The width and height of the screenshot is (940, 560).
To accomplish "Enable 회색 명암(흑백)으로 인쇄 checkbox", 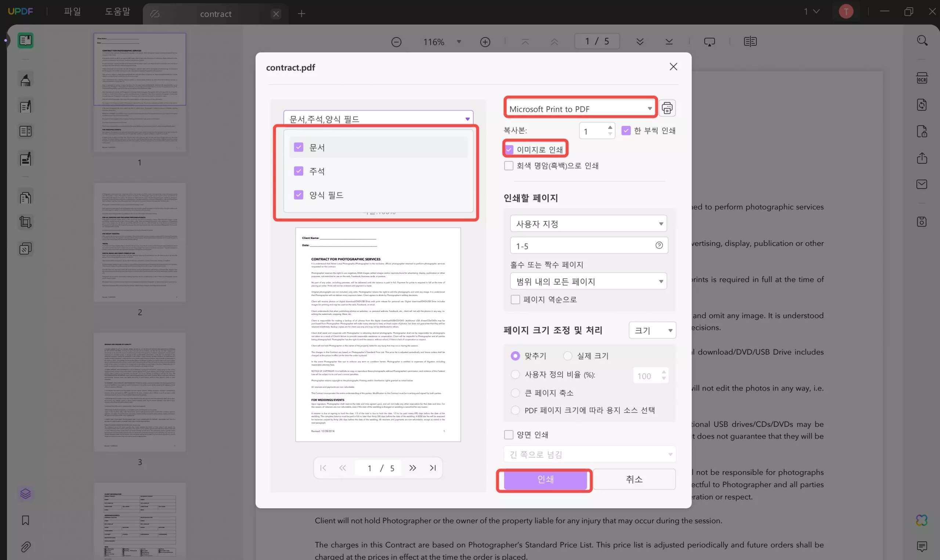I will (509, 166).
